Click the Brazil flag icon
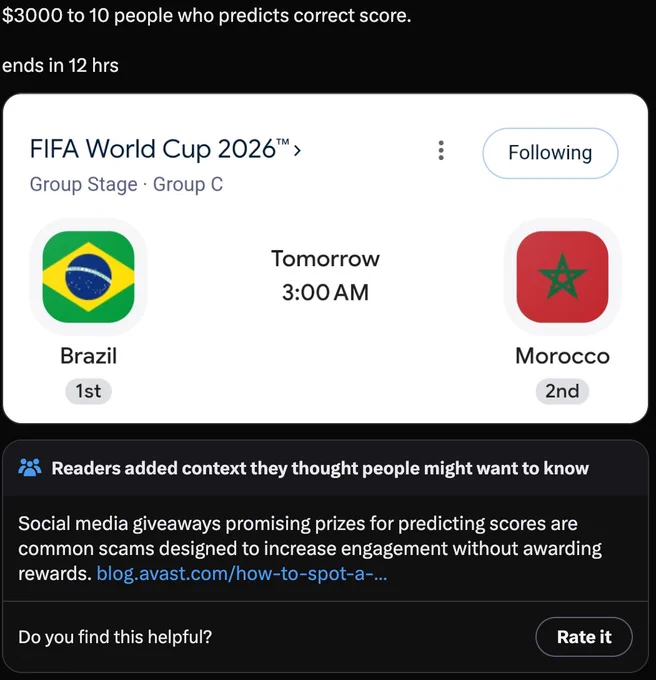This screenshot has height=680, width=656. (88, 277)
